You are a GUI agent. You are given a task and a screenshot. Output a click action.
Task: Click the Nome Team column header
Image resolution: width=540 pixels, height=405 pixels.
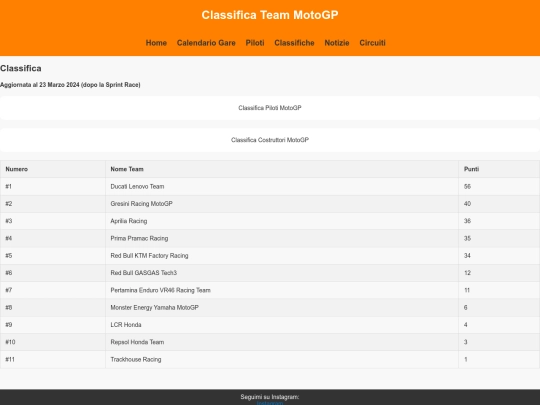coord(282,169)
